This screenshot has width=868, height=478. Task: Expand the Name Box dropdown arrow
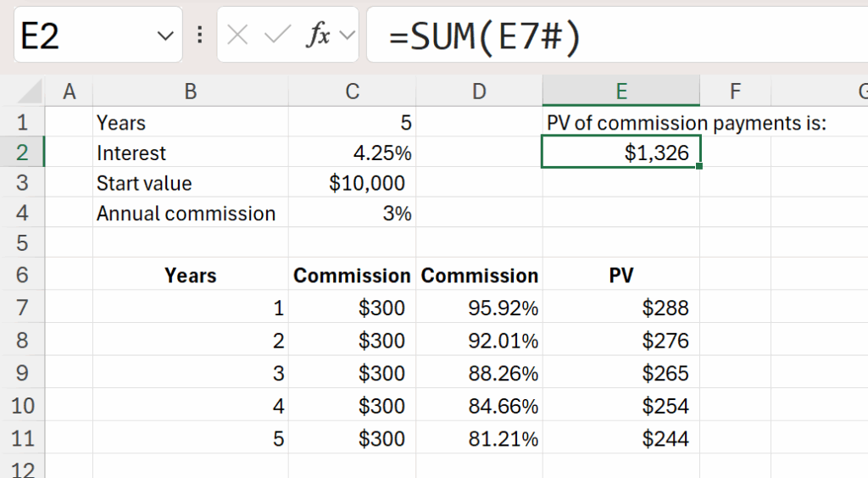[x=164, y=36]
